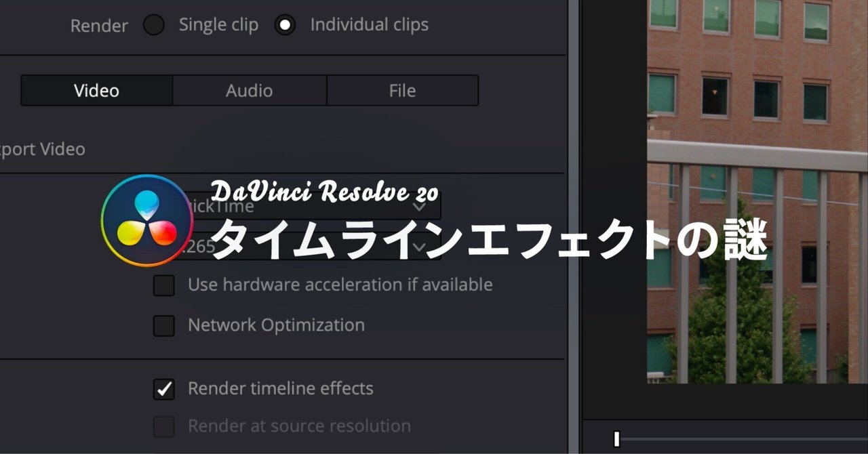
Task: Click the codec dropdown chevron arrow
Action: [x=418, y=247]
